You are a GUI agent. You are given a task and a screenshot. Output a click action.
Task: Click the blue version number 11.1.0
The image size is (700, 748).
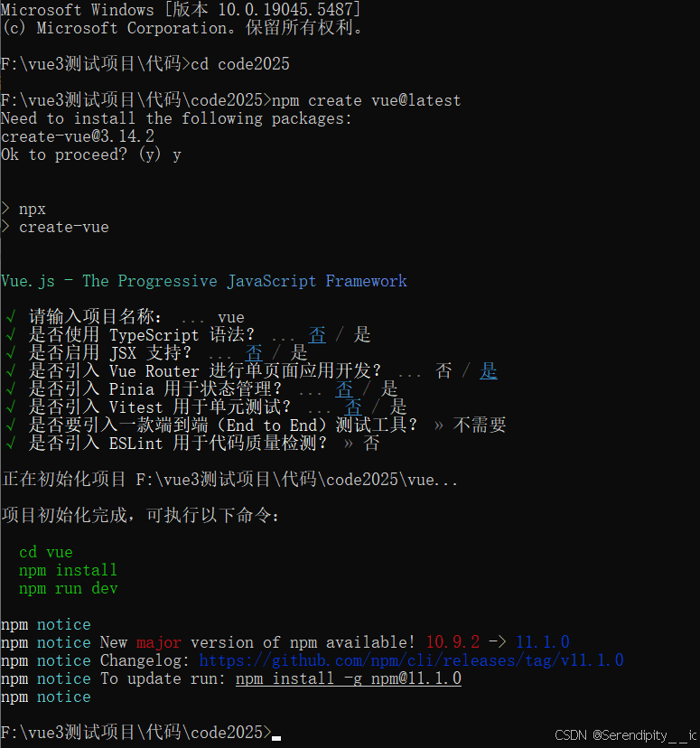543,642
